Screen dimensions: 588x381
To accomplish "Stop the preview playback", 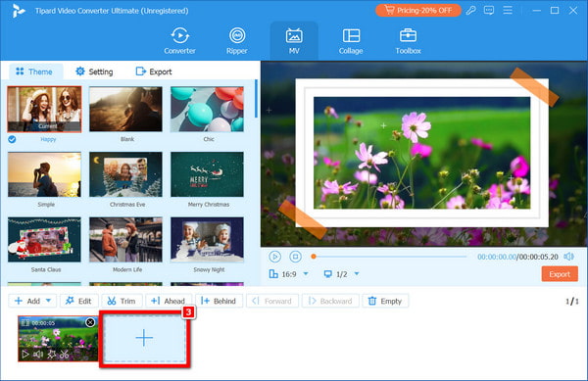I will coord(296,257).
